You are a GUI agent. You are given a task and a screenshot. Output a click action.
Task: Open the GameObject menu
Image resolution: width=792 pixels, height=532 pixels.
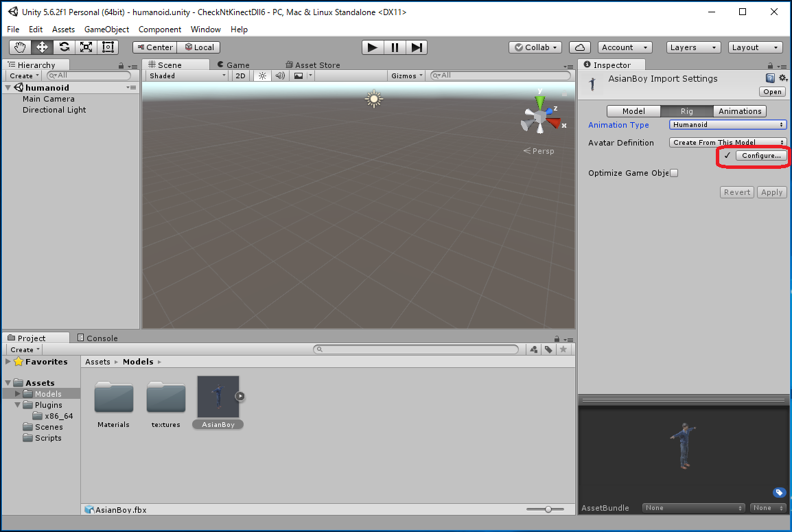point(106,30)
